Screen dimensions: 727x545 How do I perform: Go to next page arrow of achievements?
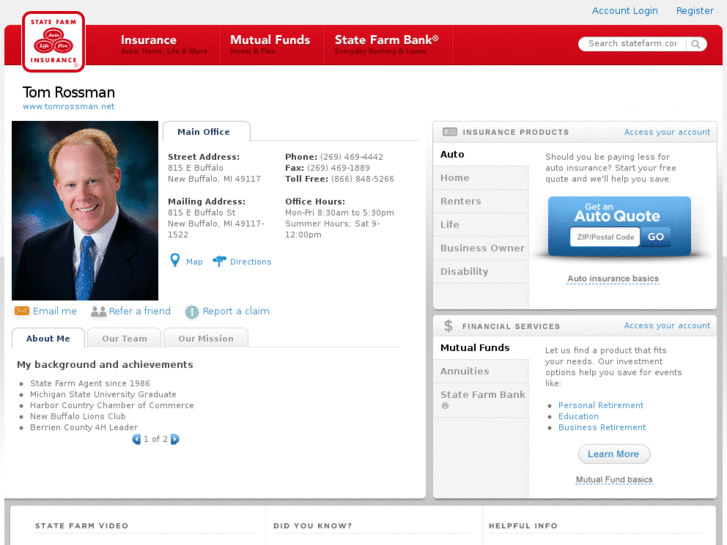tap(175, 439)
